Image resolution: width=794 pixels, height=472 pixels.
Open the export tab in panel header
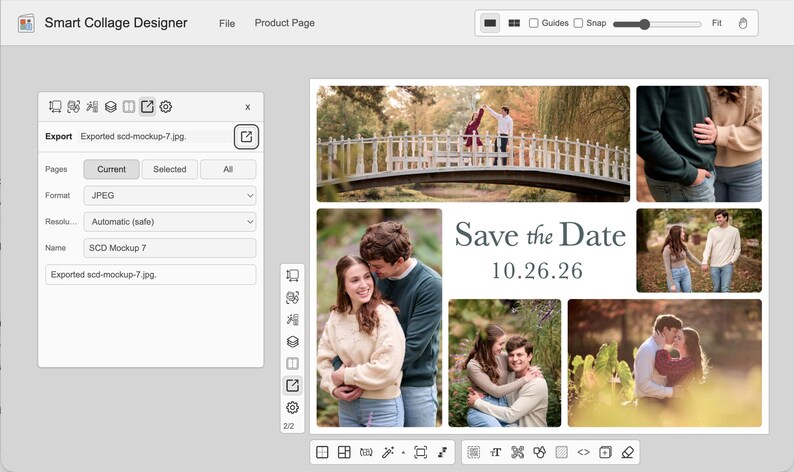click(147, 106)
